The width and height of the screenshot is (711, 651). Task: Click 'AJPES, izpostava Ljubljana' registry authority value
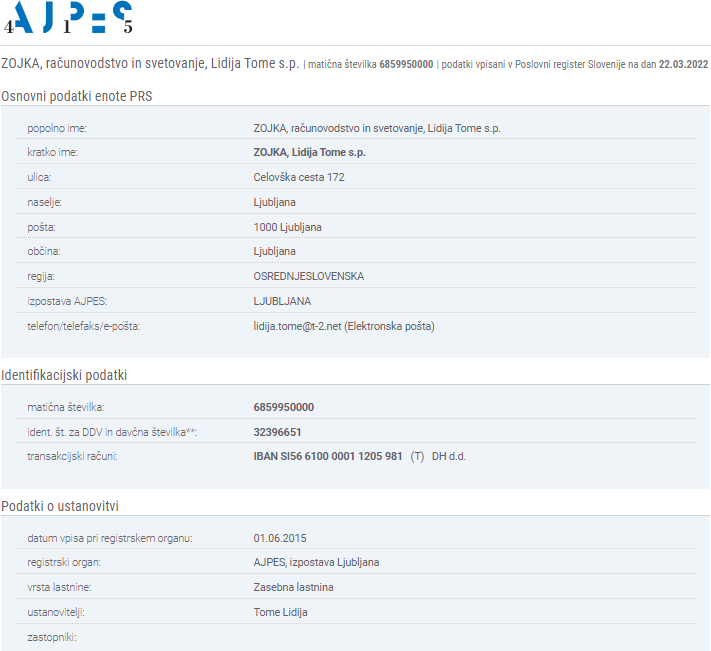pyautogui.click(x=316, y=562)
